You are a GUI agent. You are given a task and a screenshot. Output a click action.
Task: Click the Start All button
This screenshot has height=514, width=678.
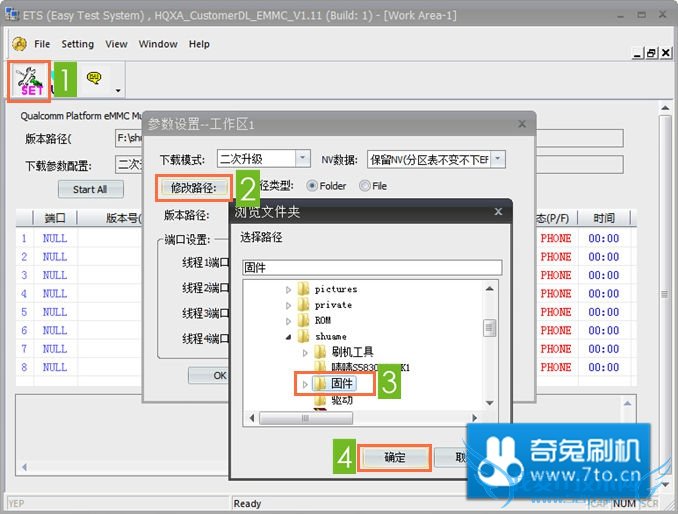90,189
